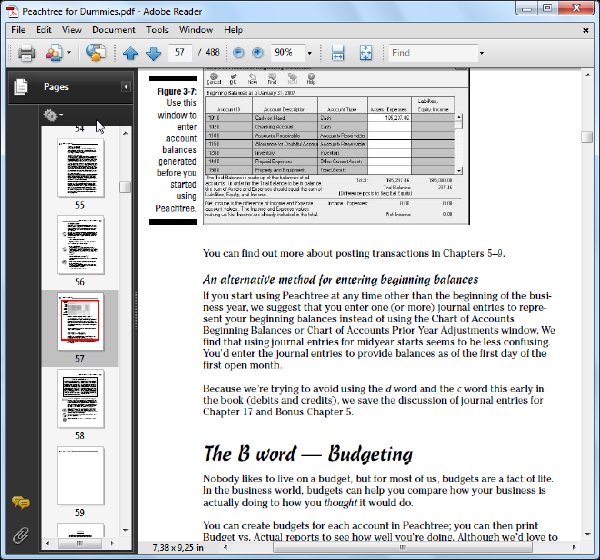
Task: Go to next page with down arrow
Action: [153, 53]
